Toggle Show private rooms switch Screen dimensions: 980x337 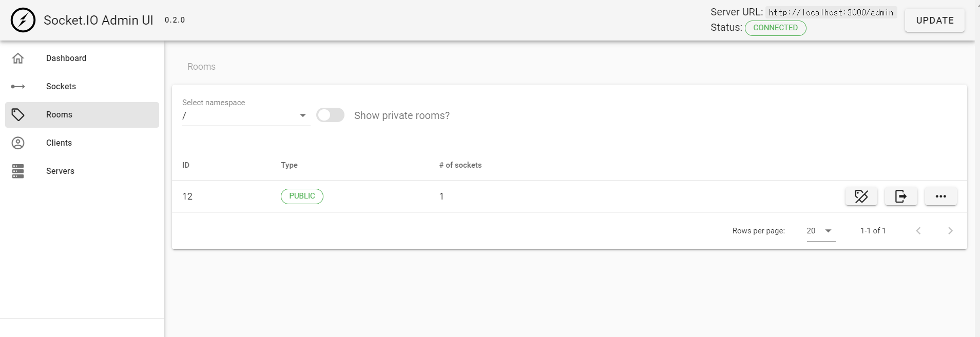330,115
